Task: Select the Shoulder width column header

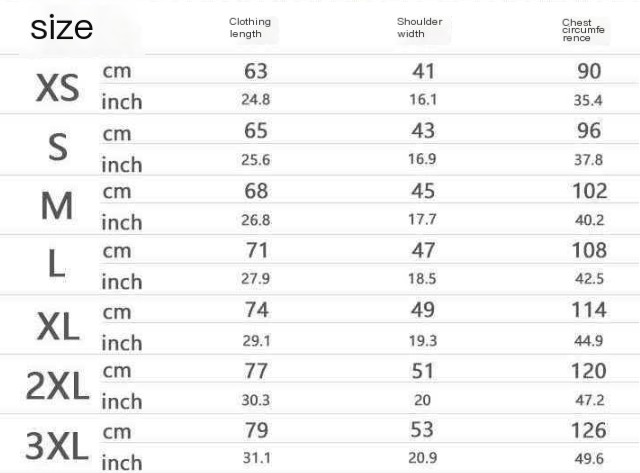Action: pyautogui.click(x=419, y=28)
